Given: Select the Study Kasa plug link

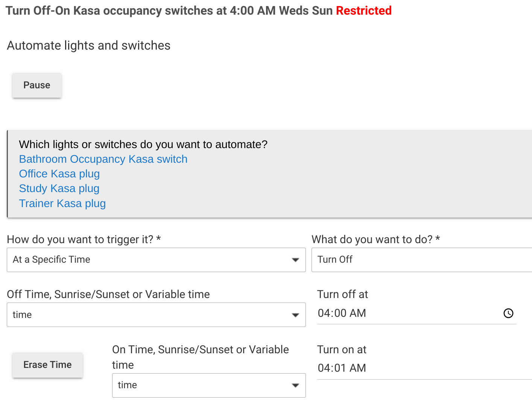Looking at the screenshot, I should 59,188.
